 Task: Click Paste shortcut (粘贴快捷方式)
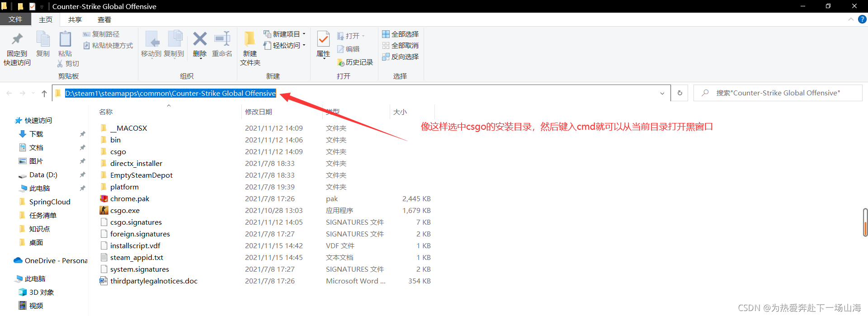coord(108,45)
